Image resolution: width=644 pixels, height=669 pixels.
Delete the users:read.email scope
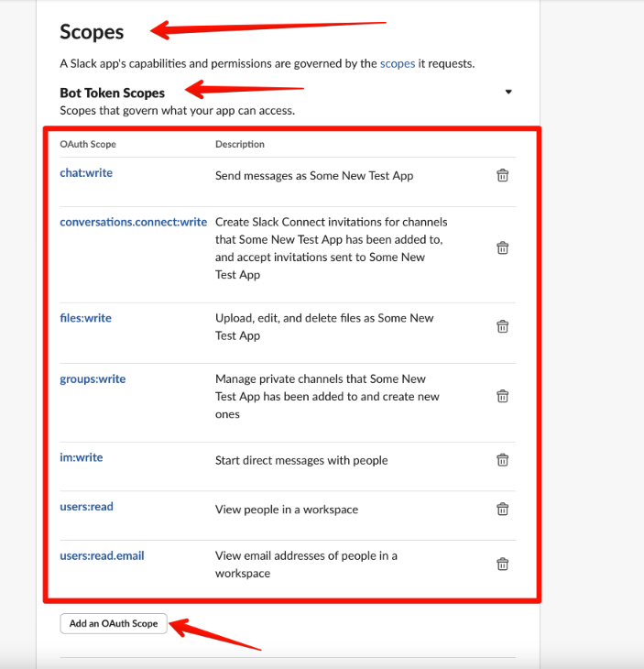click(x=502, y=565)
